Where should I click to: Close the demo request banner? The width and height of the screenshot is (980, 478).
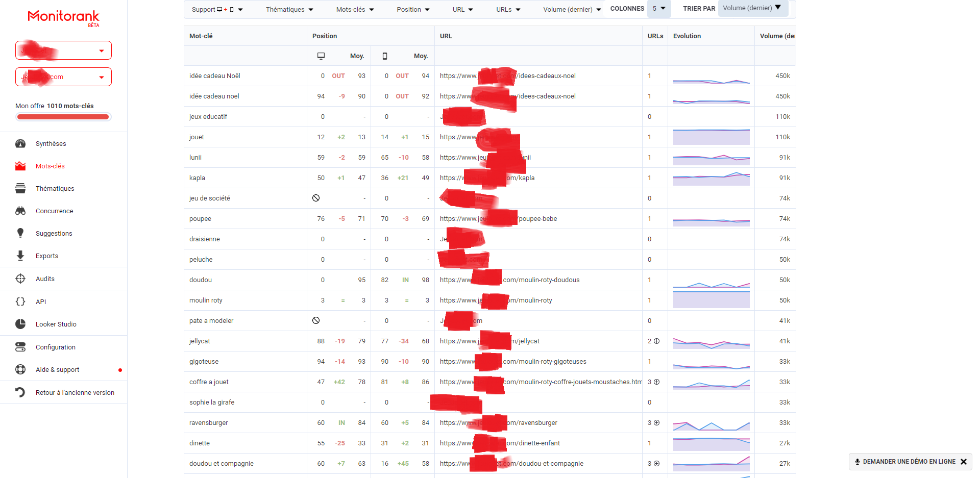[x=964, y=461]
